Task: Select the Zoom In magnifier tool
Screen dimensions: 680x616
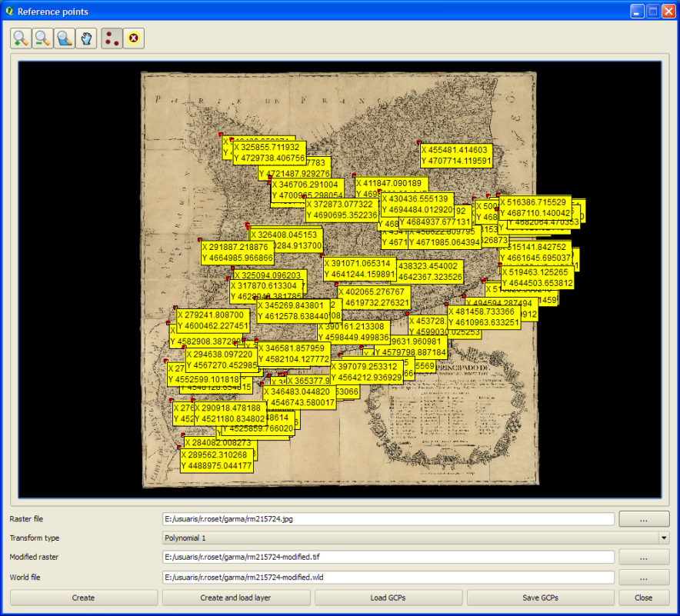Action: 21,38
